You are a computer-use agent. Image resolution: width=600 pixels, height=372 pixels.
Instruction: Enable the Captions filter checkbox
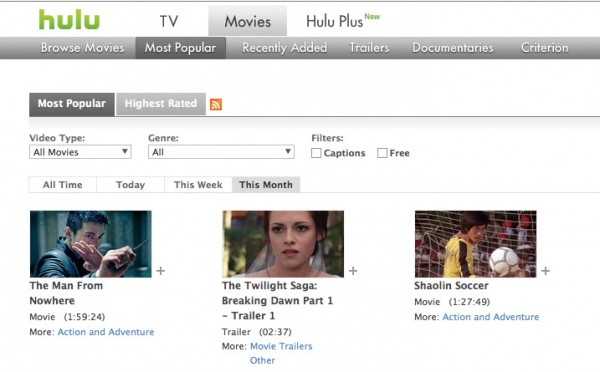[316, 153]
